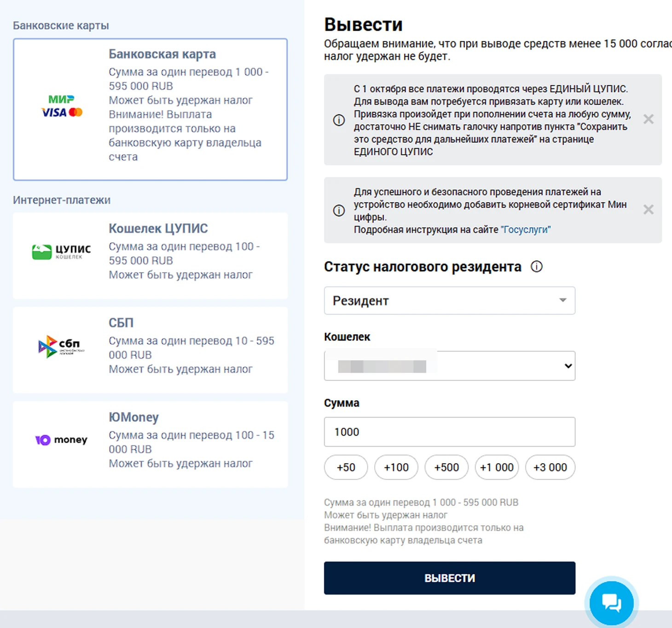Choose ЮMoney payment option
672x628 pixels.
[150, 444]
